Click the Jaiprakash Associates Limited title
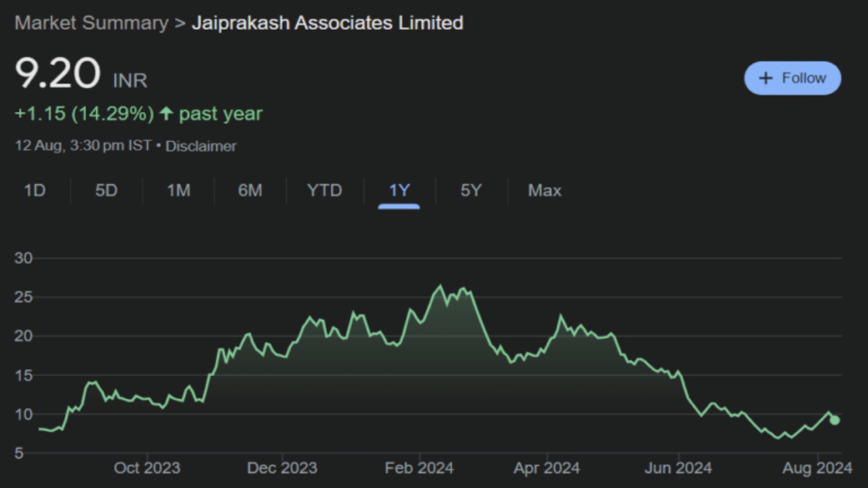The width and height of the screenshot is (868, 488). coord(328,23)
